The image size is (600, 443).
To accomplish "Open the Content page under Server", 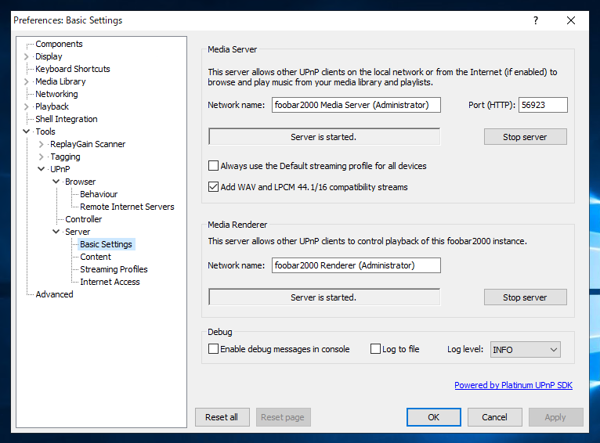I will click(x=96, y=257).
